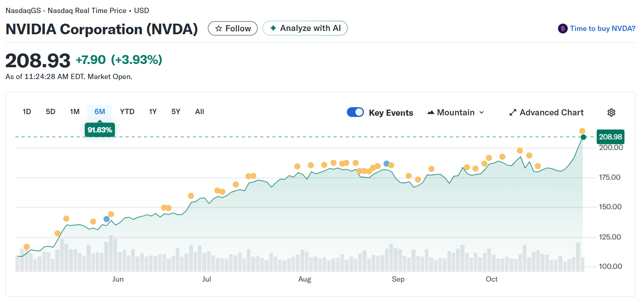This screenshot has height=302, width=644.
Task: Toggle Key Events display on the chart
Action: [x=355, y=112]
